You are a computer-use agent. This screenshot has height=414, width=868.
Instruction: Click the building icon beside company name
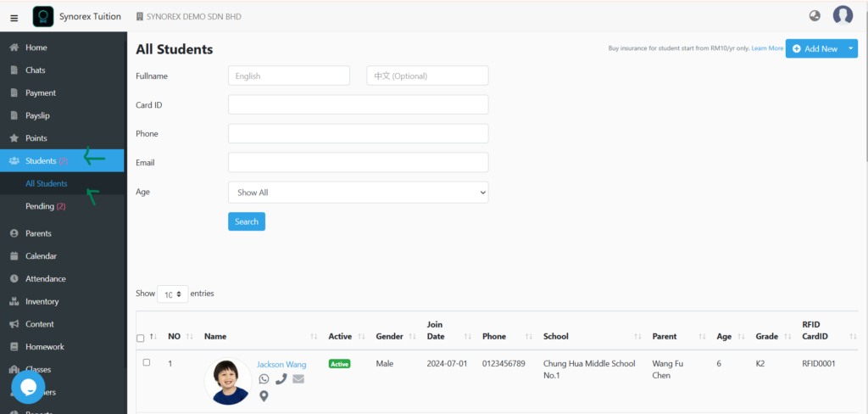(x=140, y=17)
